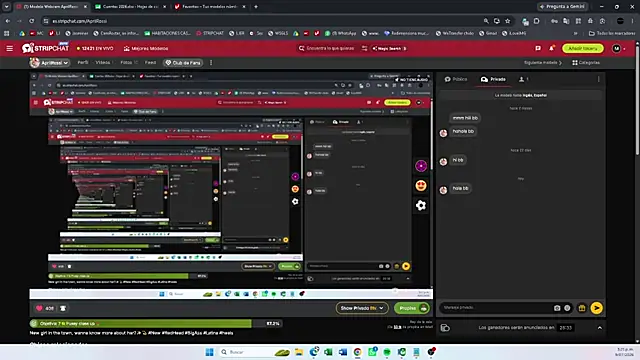Open File Explorer from the taskbar

(x=299, y=352)
